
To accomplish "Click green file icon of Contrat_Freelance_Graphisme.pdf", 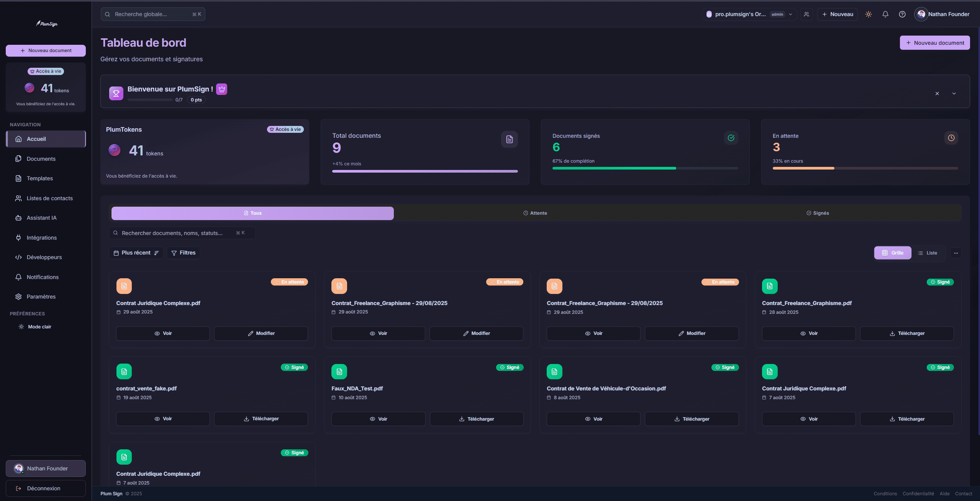I will (770, 286).
